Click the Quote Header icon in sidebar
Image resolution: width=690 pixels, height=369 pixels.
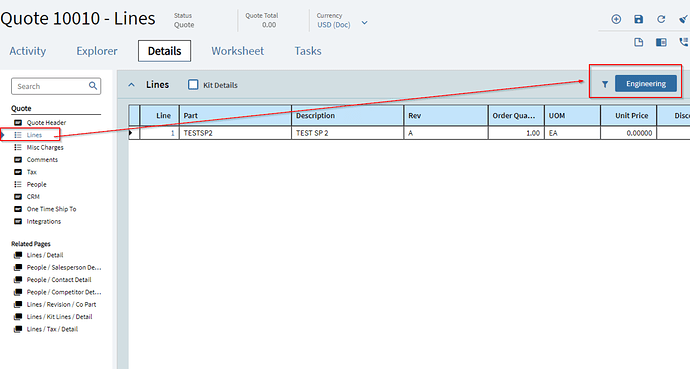(x=18, y=122)
